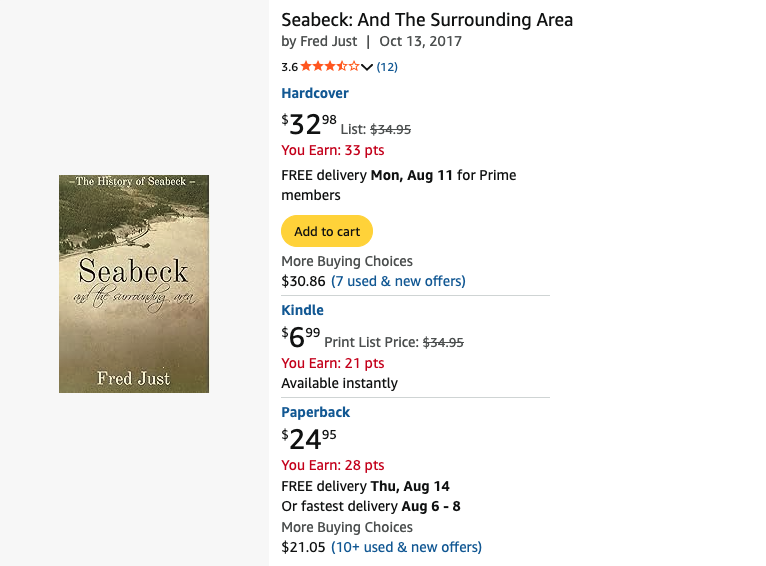Select the Hardcover format link
This screenshot has height=566, width=766.
pos(315,93)
